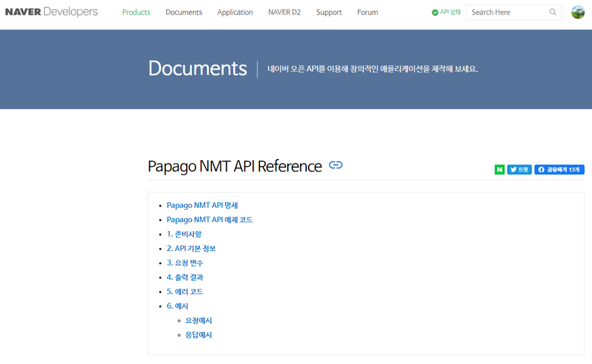Share on Facebook with 공유하기 button
592x364 pixels.
pyautogui.click(x=559, y=170)
